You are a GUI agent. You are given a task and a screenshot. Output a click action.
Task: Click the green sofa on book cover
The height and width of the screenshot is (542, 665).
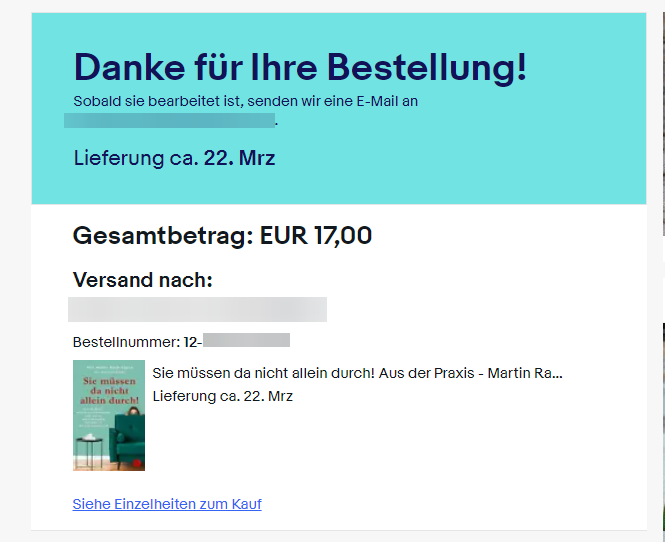(127, 437)
